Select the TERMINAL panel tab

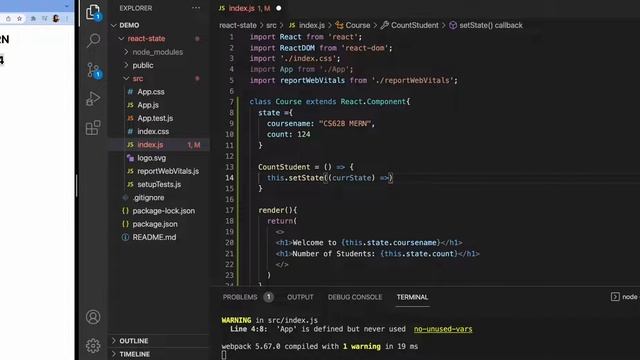coord(412,297)
